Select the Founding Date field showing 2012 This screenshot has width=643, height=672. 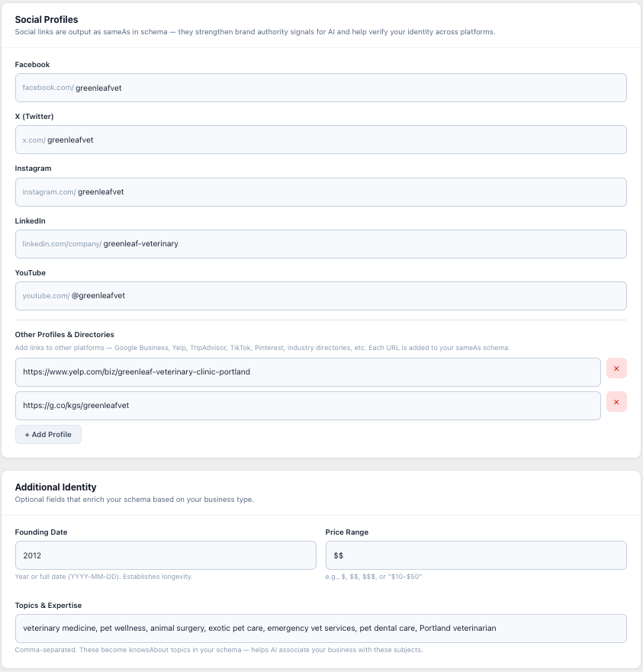(x=166, y=555)
